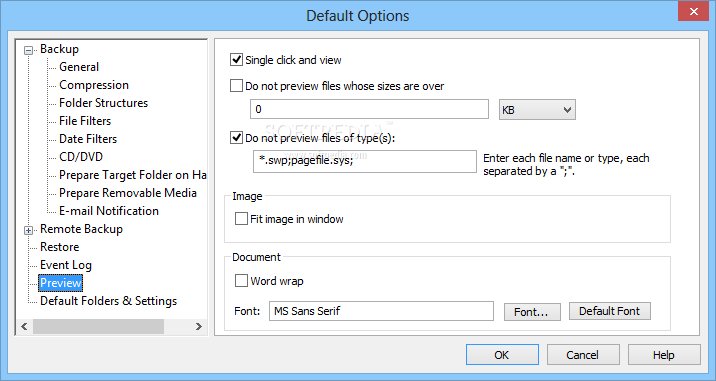
Task: Select Folder Structures in the tree
Action: click(103, 103)
